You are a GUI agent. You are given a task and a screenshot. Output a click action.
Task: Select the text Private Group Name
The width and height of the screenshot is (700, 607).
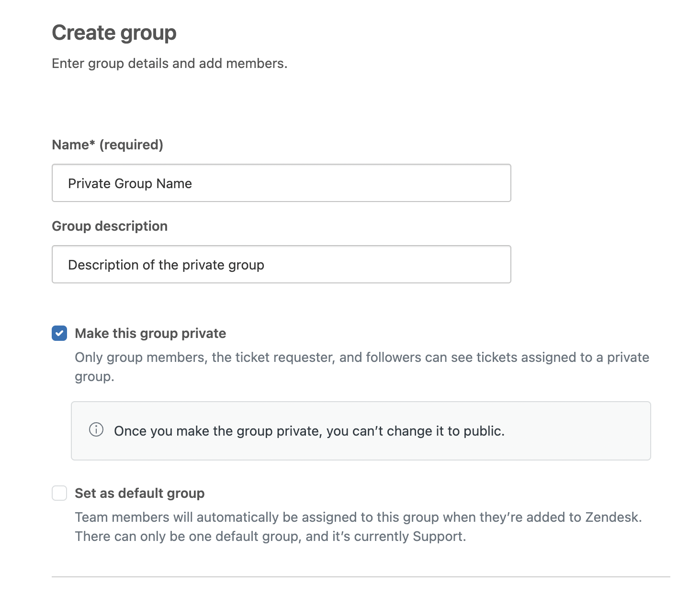tap(130, 183)
